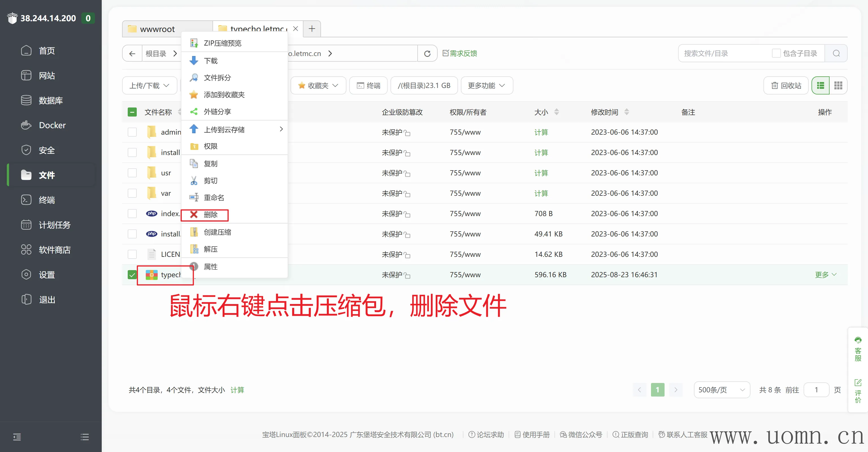The width and height of the screenshot is (868, 452).
Task: Switch to grid view layout icon
Action: coord(838,86)
